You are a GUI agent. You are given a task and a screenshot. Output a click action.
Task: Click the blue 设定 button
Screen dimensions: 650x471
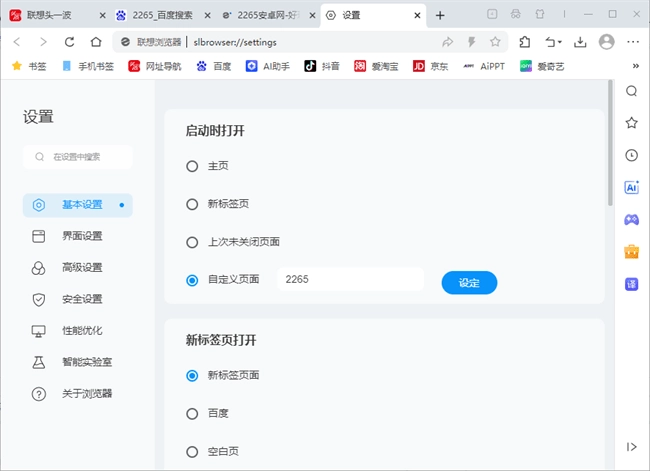pos(469,283)
